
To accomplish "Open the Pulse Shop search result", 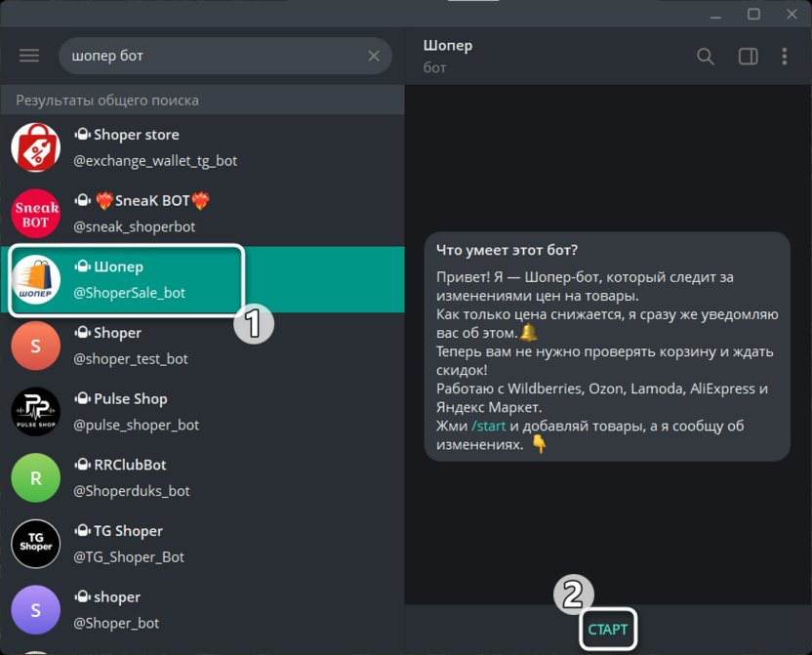I will 202,412.
